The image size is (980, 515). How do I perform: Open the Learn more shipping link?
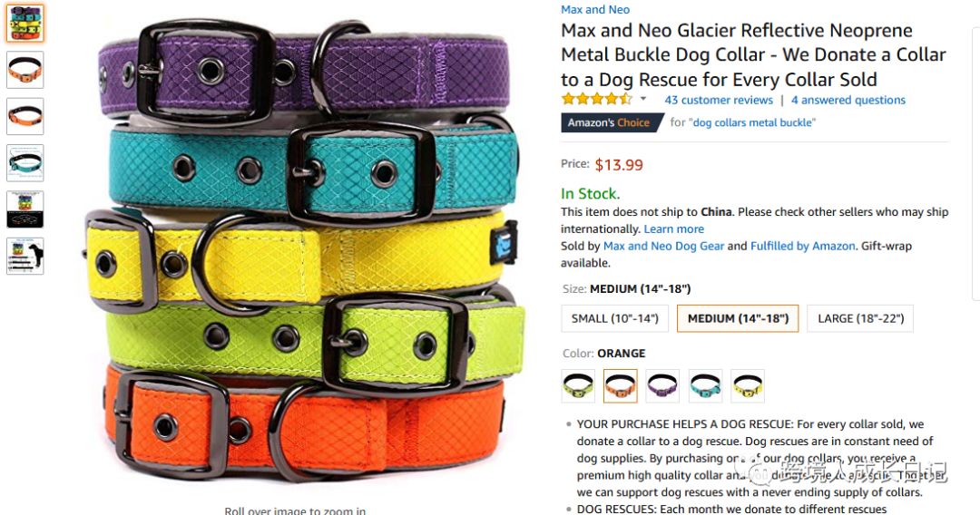(673, 229)
